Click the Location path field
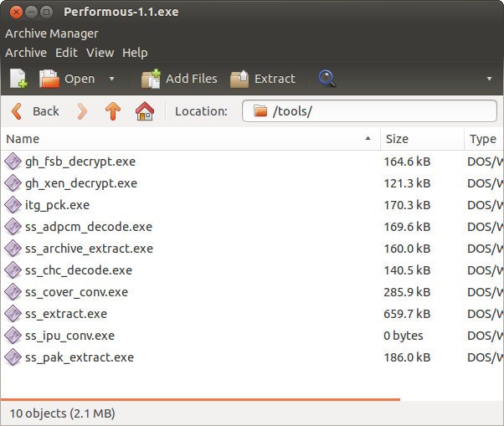This screenshot has width=504, height=426. click(x=369, y=111)
